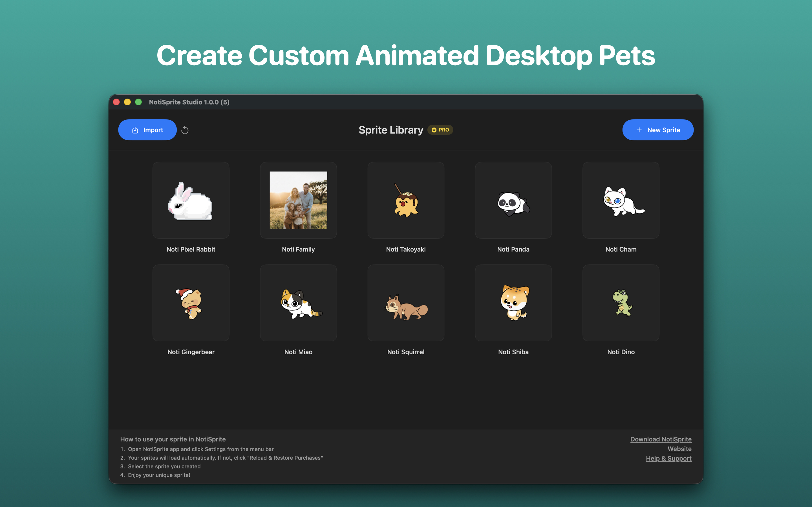Image resolution: width=812 pixels, height=507 pixels.
Task: Open the Noti Takoyaki sprite icon
Action: click(x=406, y=201)
